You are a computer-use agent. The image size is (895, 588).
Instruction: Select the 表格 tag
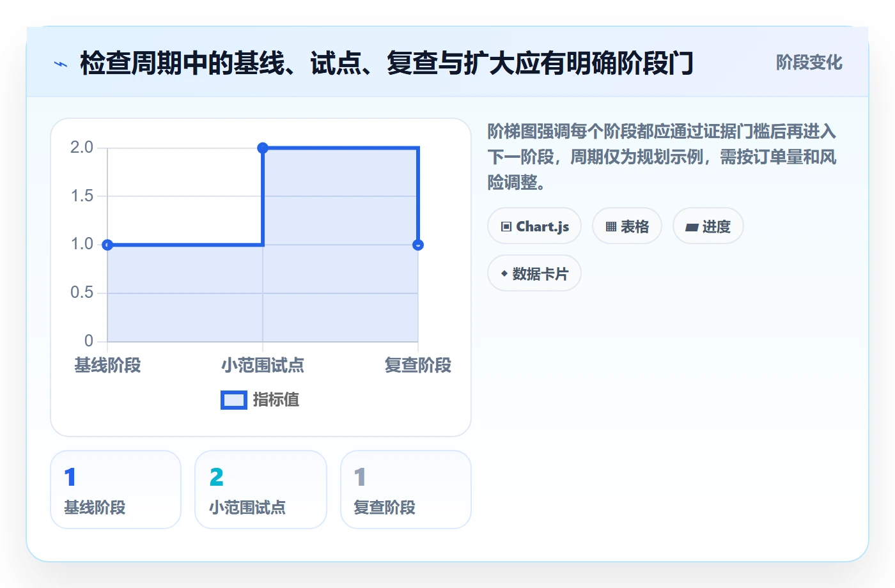click(x=627, y=226)
